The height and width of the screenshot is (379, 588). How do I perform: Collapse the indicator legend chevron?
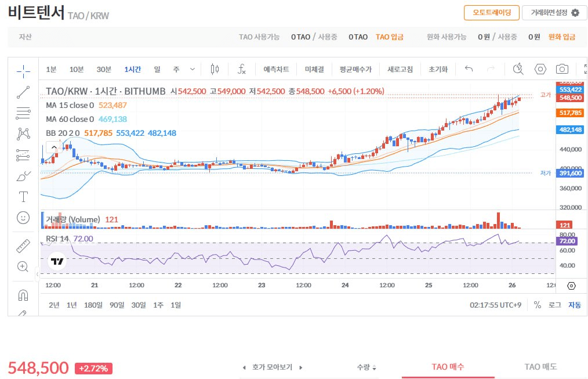[54, 148]
